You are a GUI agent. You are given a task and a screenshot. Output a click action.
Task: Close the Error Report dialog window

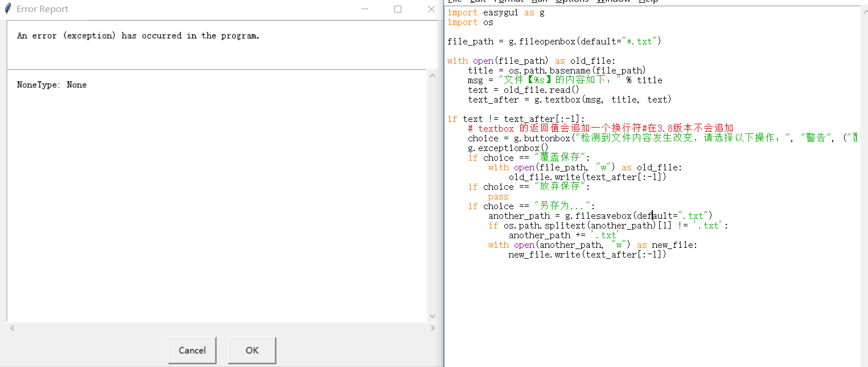tap(431, 9)
